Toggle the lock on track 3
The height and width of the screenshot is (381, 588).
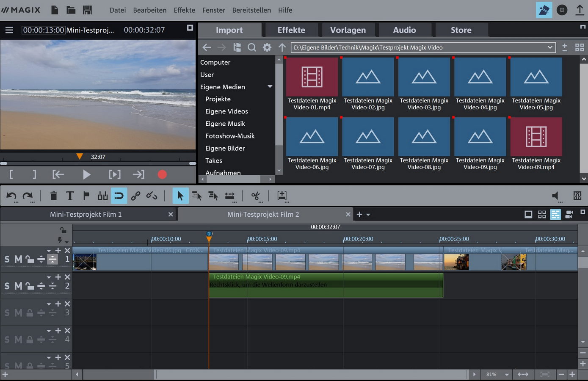click(30, 313)
